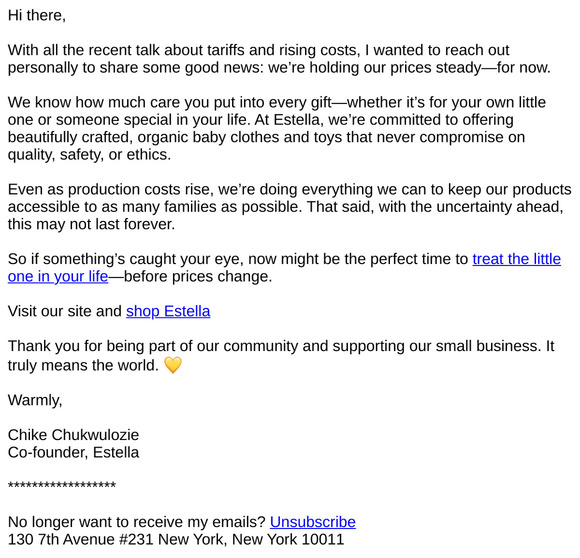Click the '130 7th Avenue' address line

click(x=176, y=540)
